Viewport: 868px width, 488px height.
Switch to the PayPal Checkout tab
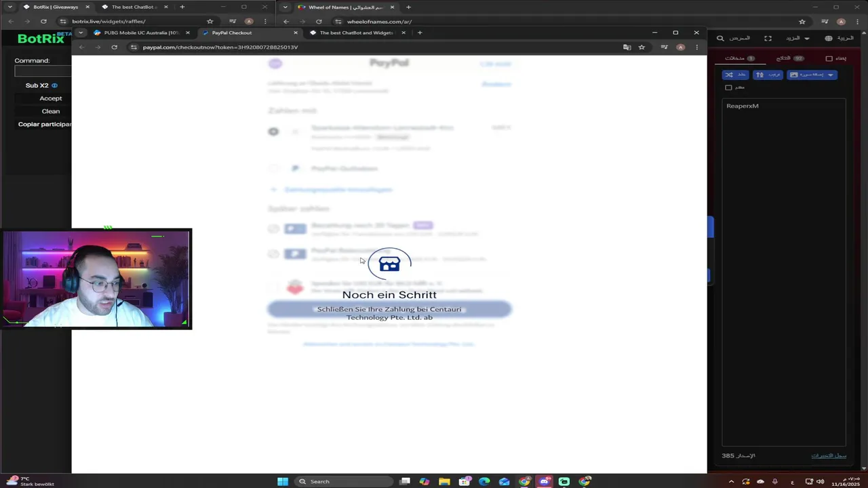click(250, 33)
